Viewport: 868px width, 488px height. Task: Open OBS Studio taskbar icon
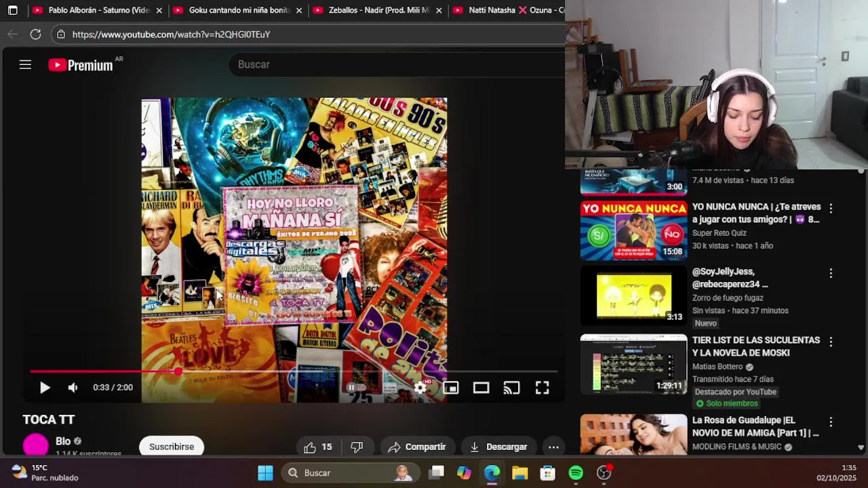click(604, 473)
